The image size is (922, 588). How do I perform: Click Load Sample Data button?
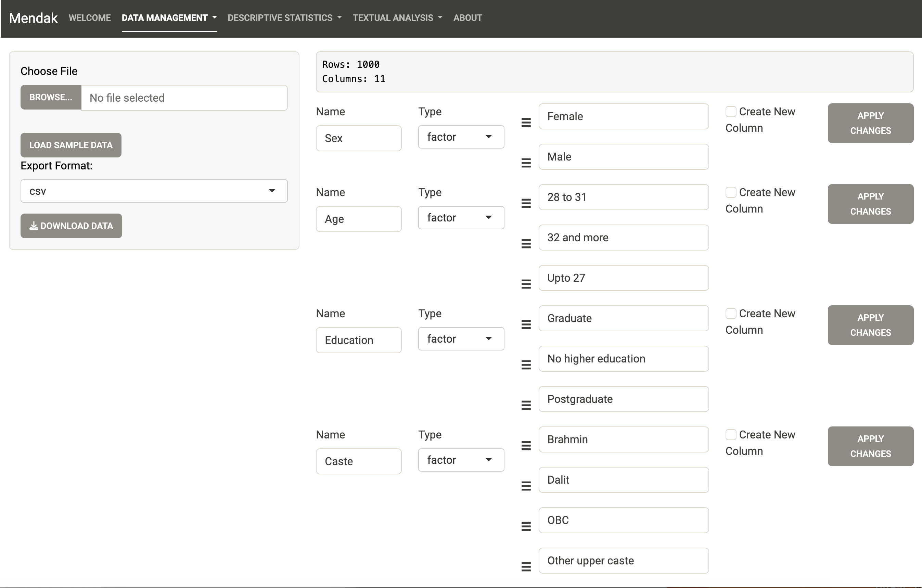[71, 145]
